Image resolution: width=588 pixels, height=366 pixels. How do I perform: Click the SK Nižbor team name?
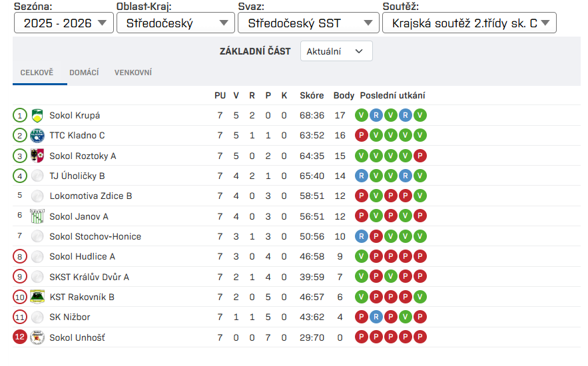[70, 317]
